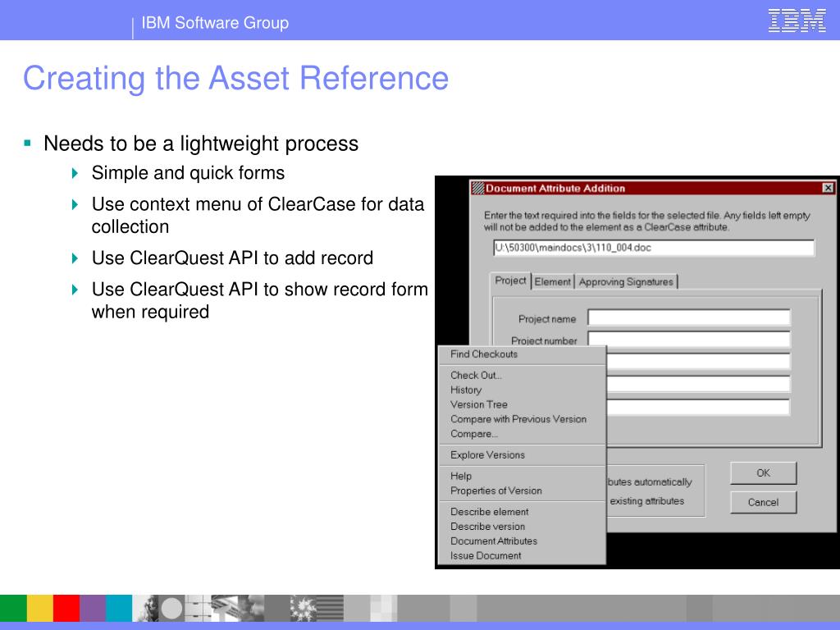Viewport: 840px width, 630px height.
Task: Click the OK button
Action: [x=764, y=473]
